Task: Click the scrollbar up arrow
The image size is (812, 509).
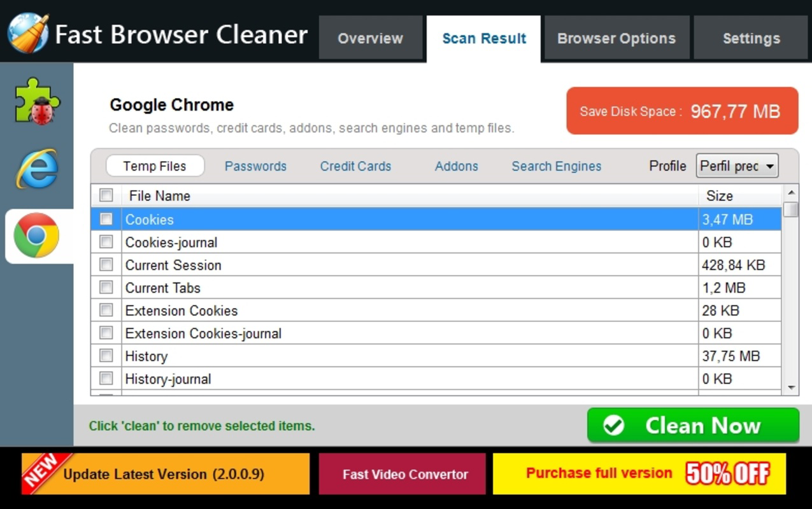Action: [x=791, y=192]
